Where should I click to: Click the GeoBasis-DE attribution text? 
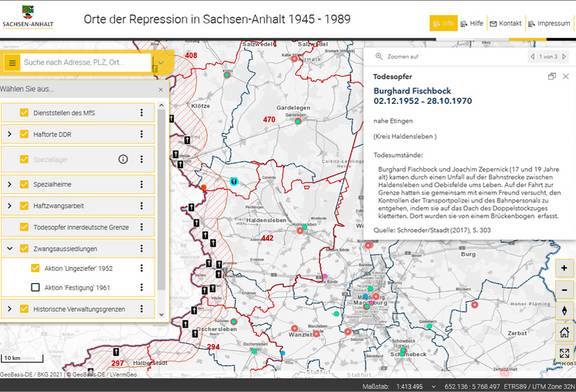[68, 375]
